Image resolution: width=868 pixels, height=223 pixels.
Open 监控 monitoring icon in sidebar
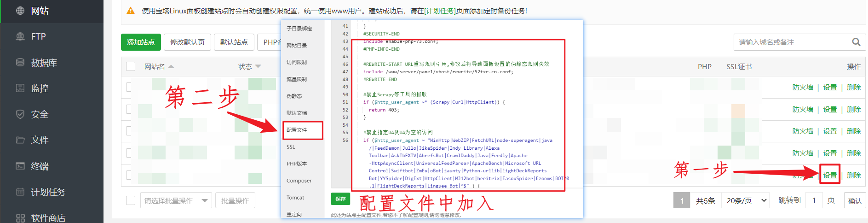coord(20,88)
